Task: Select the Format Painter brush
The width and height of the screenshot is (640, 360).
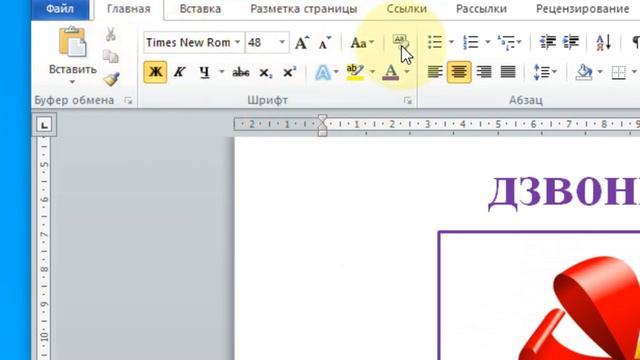Action: (111, 79)
